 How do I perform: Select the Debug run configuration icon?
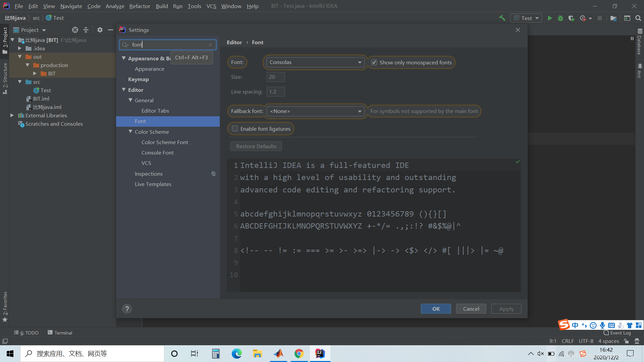[x=561, y=18]
